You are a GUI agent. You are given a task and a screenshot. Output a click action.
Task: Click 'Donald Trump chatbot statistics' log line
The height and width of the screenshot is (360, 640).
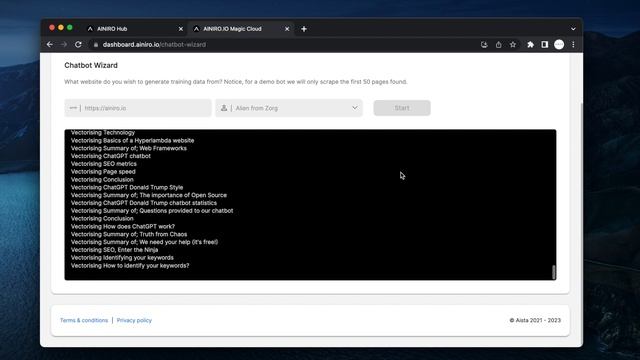pyautogui.click(x=144, y=203)
